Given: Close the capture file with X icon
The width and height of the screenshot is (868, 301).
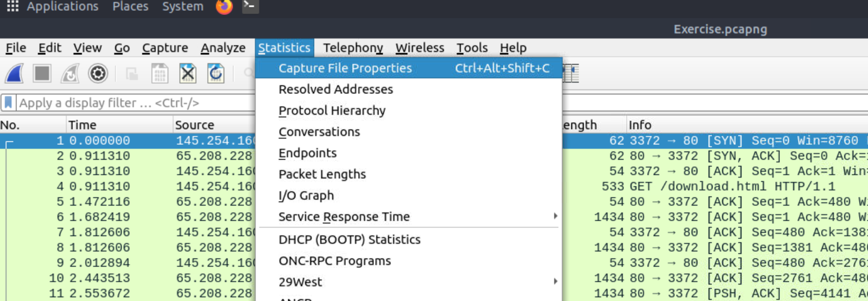Looking at the screenshot, I should (x=188, y=74).
